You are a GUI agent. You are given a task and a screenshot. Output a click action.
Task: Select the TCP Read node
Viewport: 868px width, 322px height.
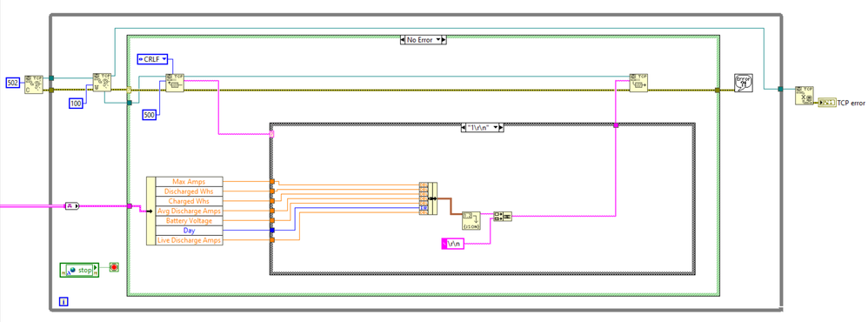(175, 83)
